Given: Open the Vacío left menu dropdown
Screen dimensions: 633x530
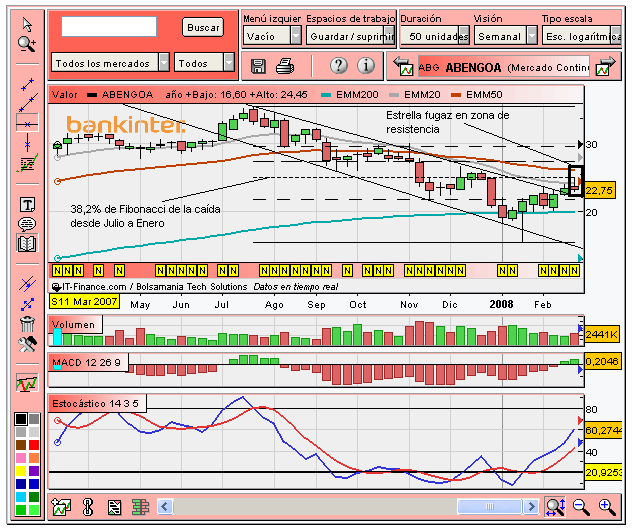Looking at the screenshot, I should (272, 36).
